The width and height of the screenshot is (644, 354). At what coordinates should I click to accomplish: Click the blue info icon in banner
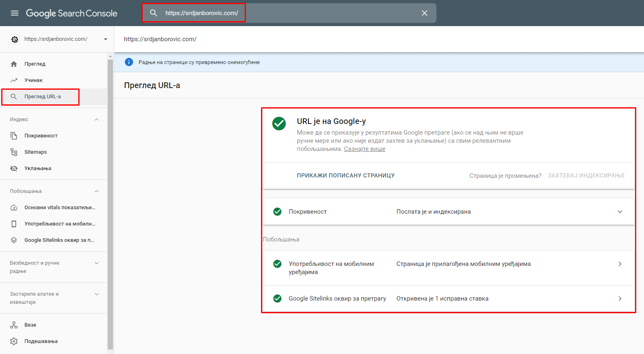point(129,62)
